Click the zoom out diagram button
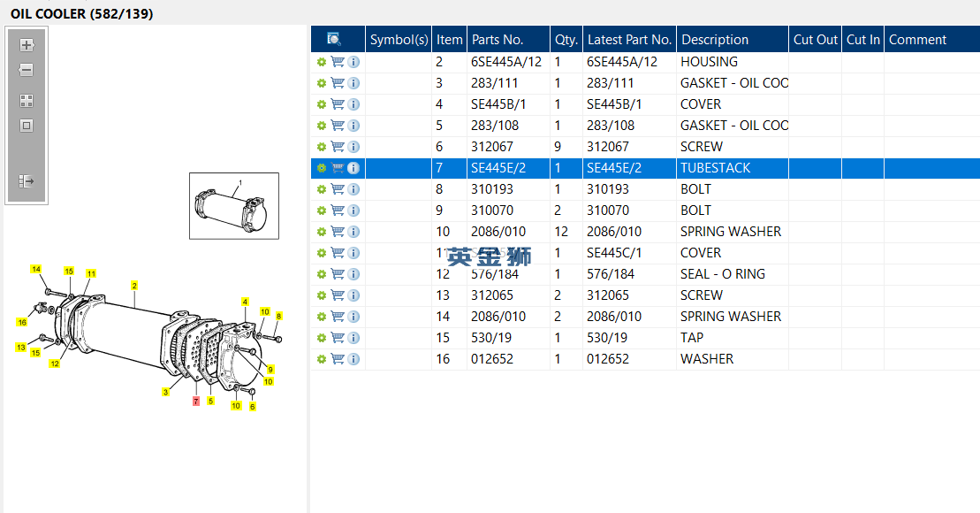The height and width of the screenshot is (513, 980). pyautogui.click(x=27, y=70)
